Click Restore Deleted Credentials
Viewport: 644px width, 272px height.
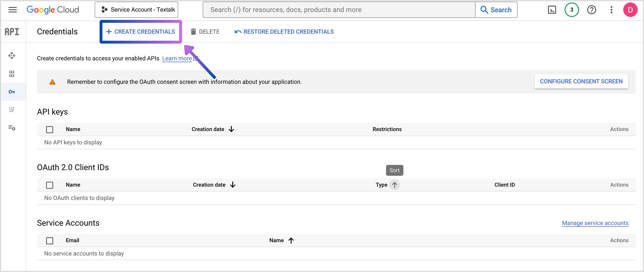(x=284, y=32)
